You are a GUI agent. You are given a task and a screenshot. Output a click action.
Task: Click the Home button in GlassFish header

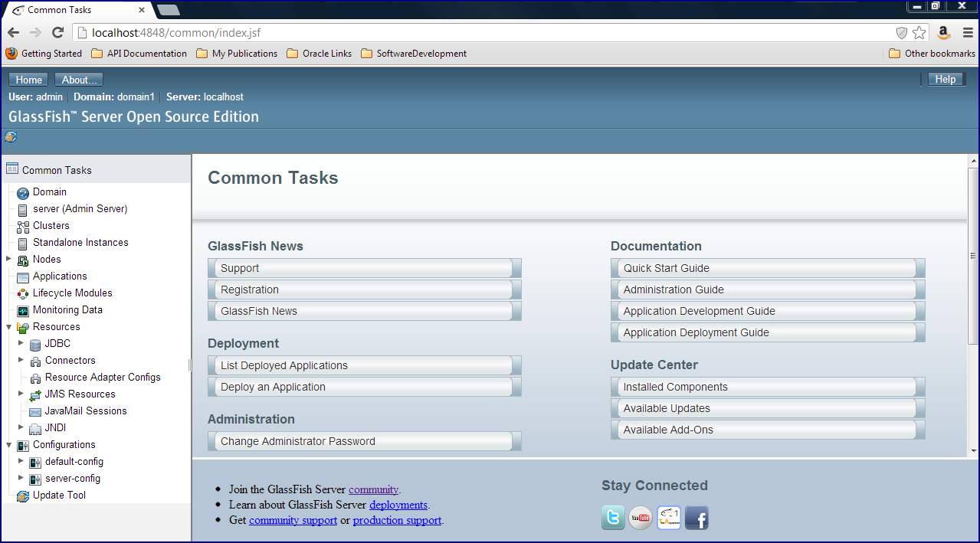point(29,80)
